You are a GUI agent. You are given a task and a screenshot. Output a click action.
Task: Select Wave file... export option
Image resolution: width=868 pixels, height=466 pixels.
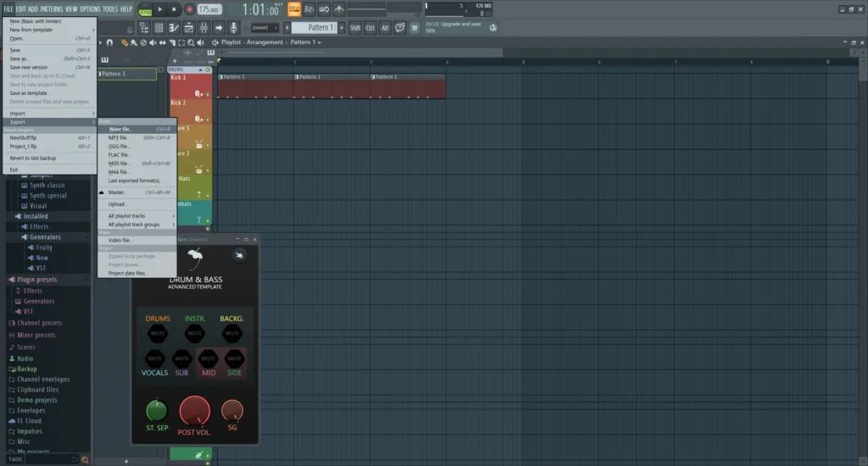tap(137, 129)
